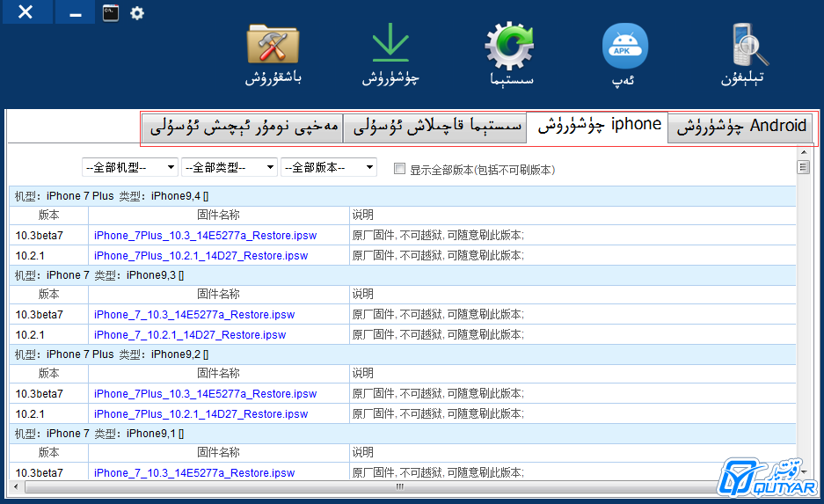Click description cell for 10.2.1 under iPhone9,2
Image resolution: width=824 pixels, height=504 pixels.
click(572, 414)
